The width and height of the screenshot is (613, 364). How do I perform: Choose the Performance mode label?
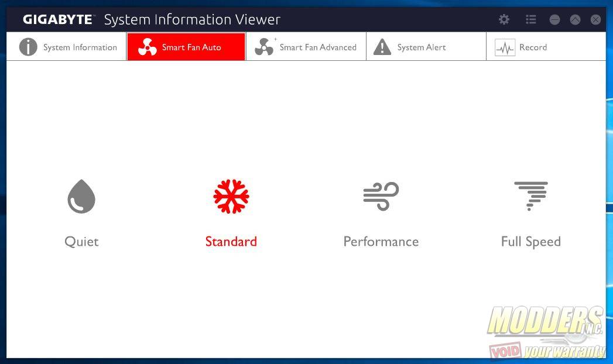click(381, 241)
